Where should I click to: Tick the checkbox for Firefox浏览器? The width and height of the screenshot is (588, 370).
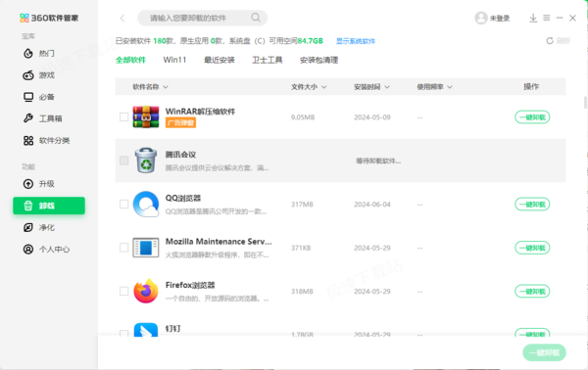(123, 291)
